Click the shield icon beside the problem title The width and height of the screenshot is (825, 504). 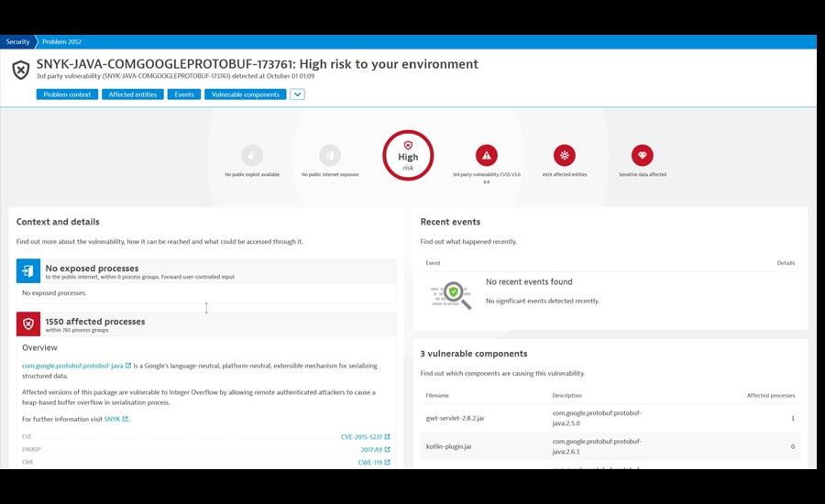20,70
